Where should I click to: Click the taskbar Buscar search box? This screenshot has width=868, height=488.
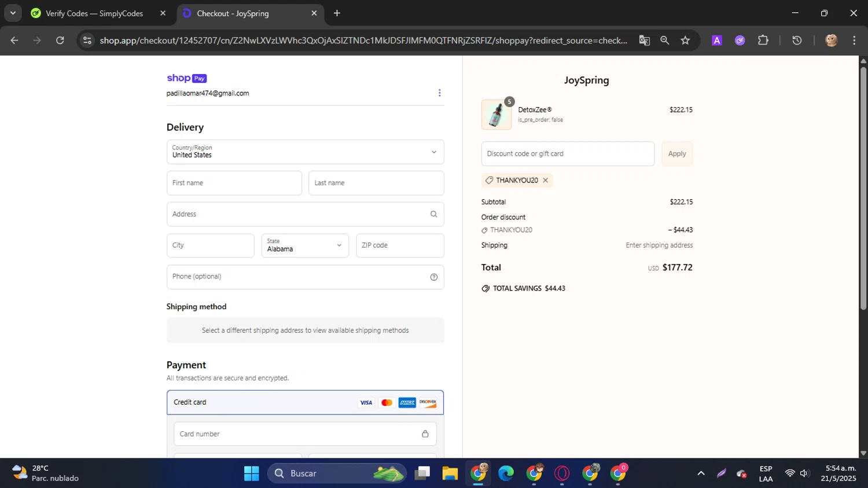[x=337, y=474]
